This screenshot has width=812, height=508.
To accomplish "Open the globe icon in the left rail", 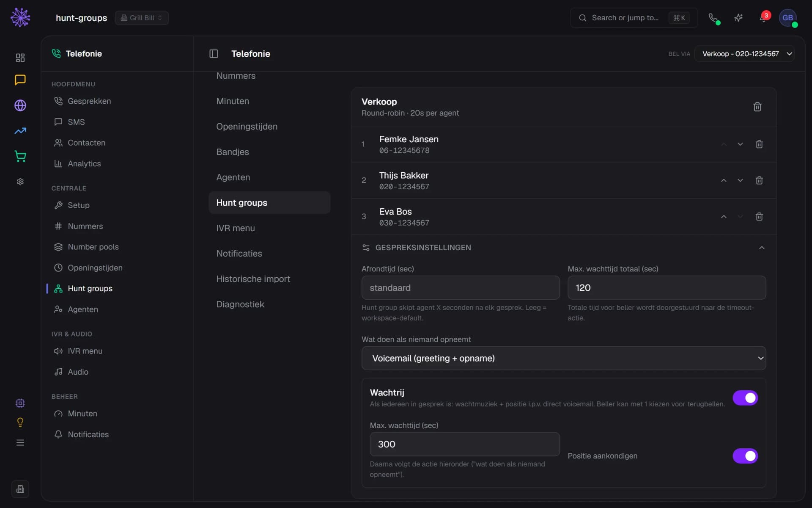I will (20, 105).
